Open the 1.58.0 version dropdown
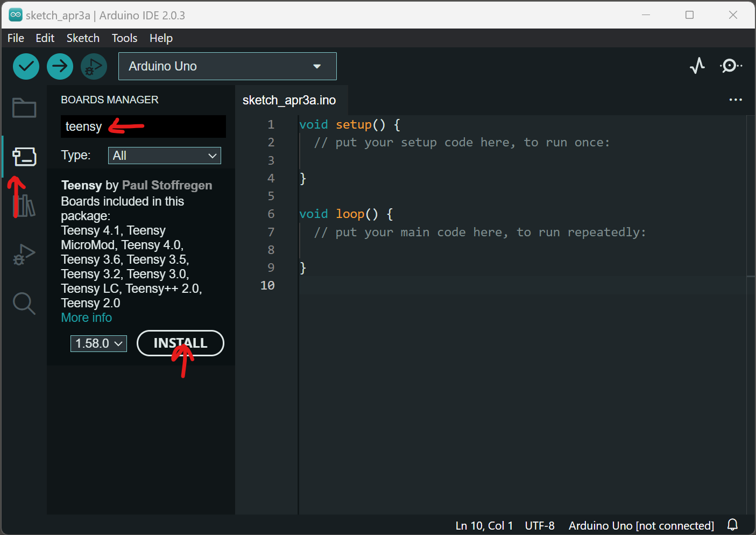The width and height of the screenshot is (756, 535). coord(98,343)
